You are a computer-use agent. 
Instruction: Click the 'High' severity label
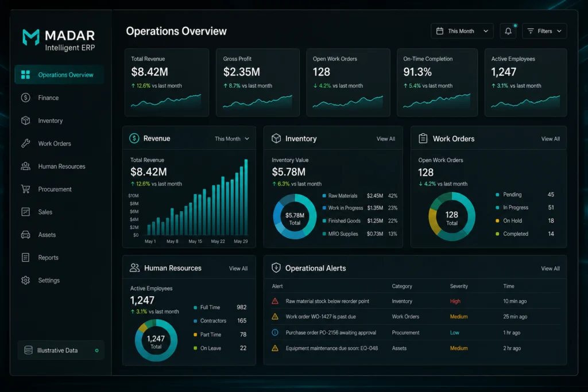pos(455,301)
